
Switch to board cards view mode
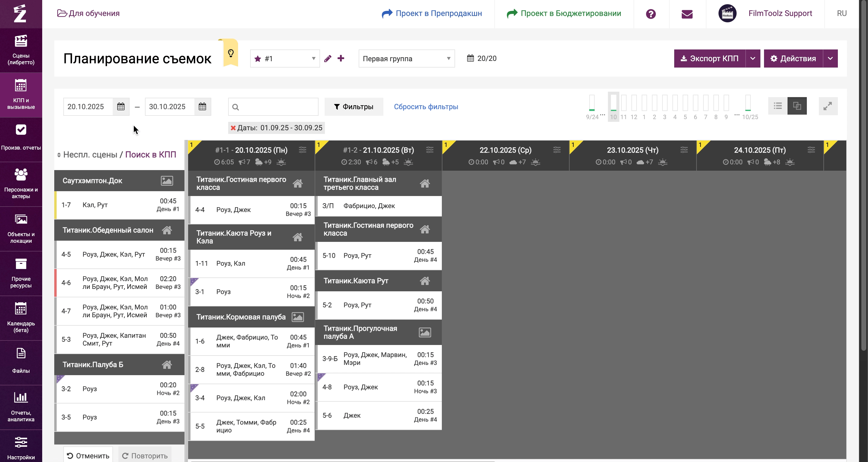coord(797,106)
